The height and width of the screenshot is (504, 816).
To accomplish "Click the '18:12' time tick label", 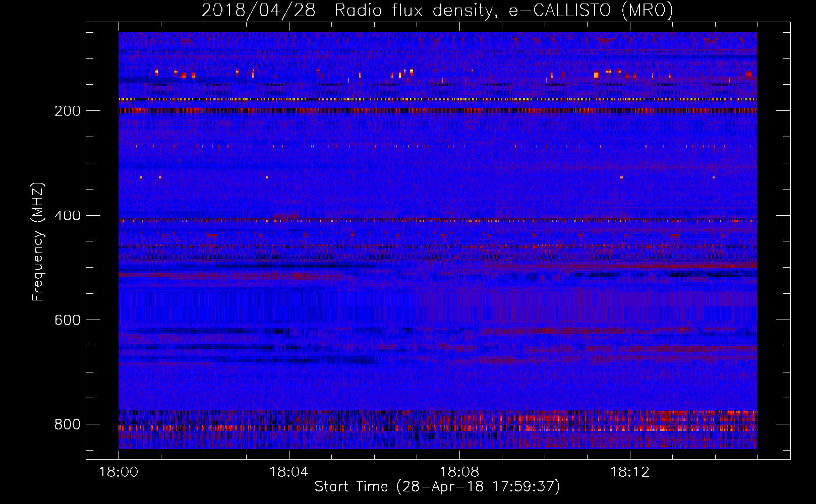I will 630,472.
